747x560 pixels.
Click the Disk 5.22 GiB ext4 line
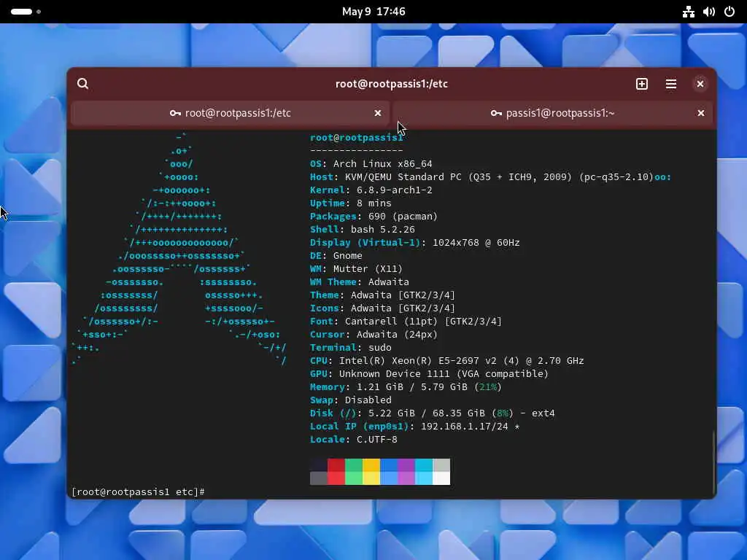[x=433, y=413]
